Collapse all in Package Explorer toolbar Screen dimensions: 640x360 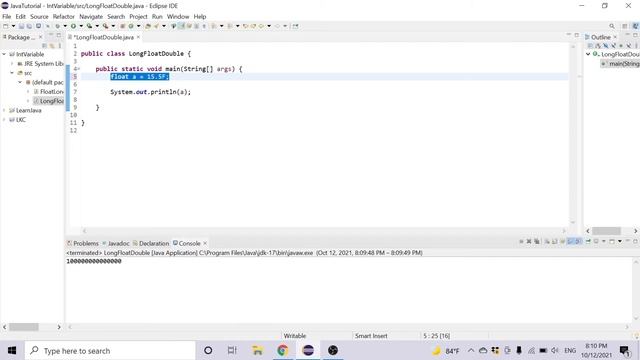[44, 46]
